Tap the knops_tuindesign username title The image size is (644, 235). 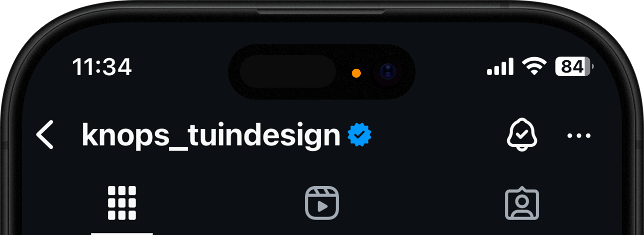pyautogui.click(x=211, y=135)
